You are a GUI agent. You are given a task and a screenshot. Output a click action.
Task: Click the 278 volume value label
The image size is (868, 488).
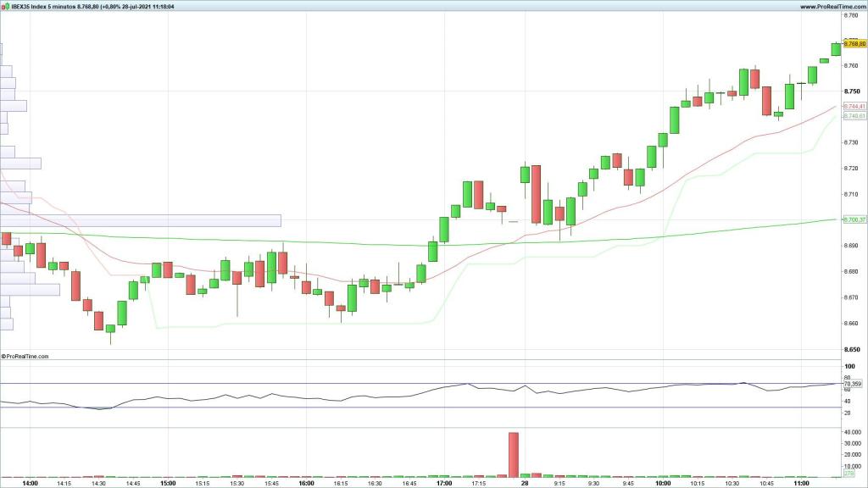(x=849, y=474)
